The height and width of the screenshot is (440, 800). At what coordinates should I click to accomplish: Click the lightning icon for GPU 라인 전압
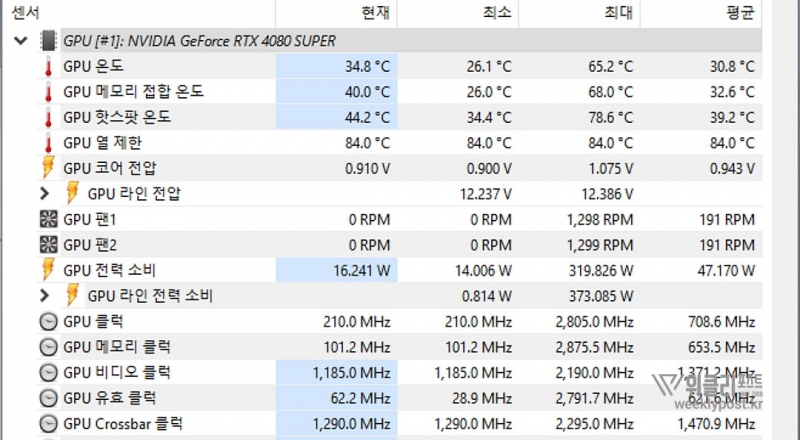[73, 193]
